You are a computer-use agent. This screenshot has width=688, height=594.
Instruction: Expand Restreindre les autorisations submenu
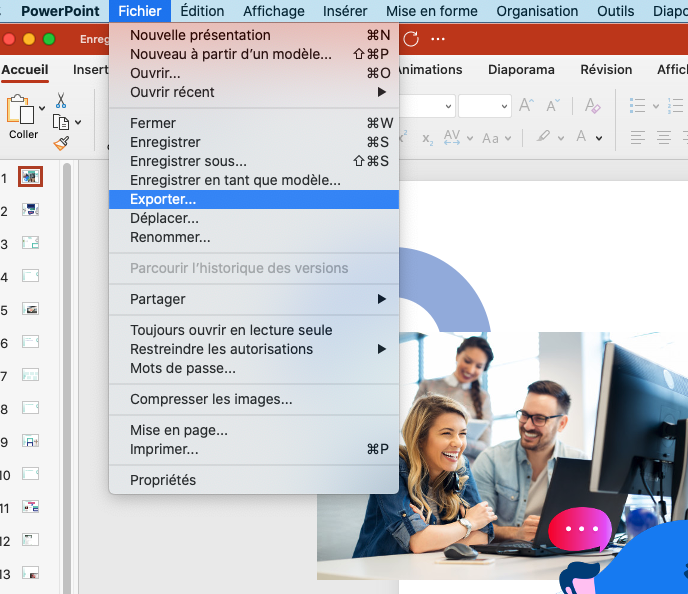[254, 349]
